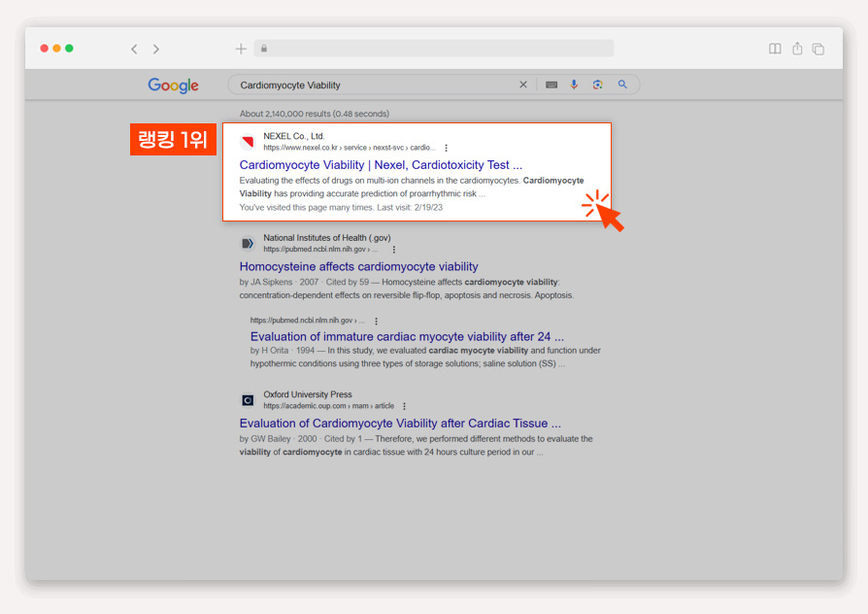Image resolution: width=868 pixels, height=614 pixels.
Task: Search by image with the lens icon
Action: (x=597, y=85)
